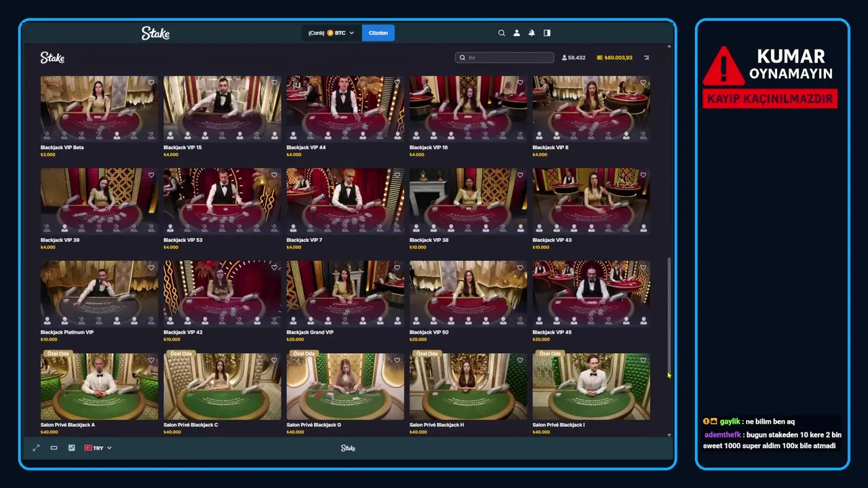
Task: Open the live stats chart icon
Action: (x=71, y=448)
